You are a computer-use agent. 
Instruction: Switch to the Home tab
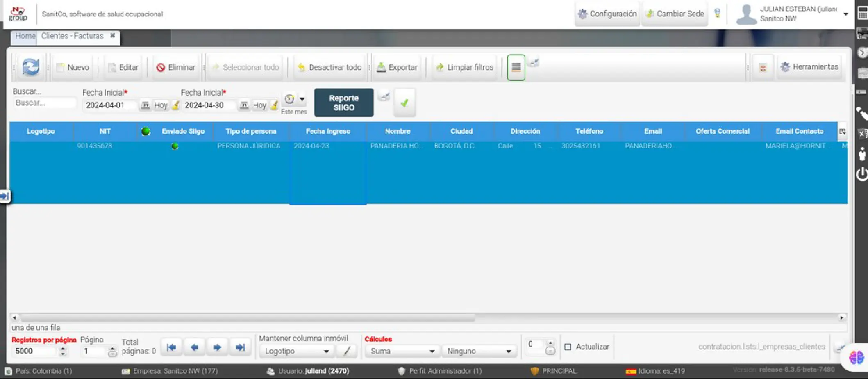point(25,36)
